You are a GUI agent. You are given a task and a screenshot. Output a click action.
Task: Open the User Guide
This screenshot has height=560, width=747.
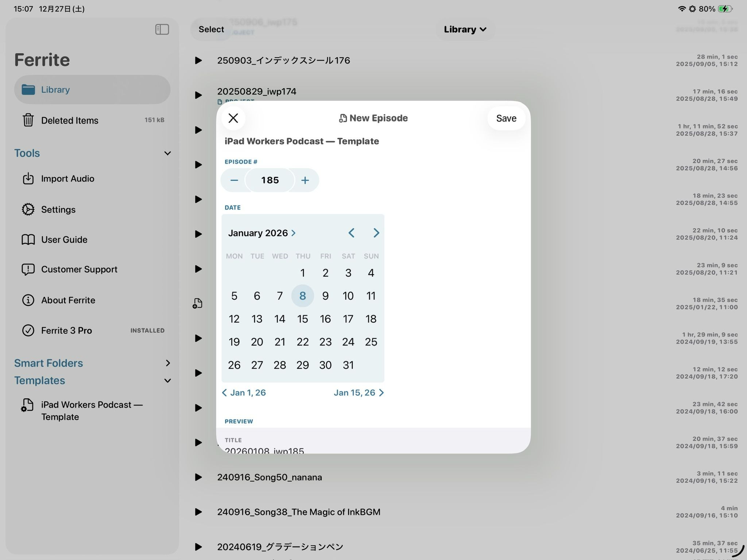64,240
